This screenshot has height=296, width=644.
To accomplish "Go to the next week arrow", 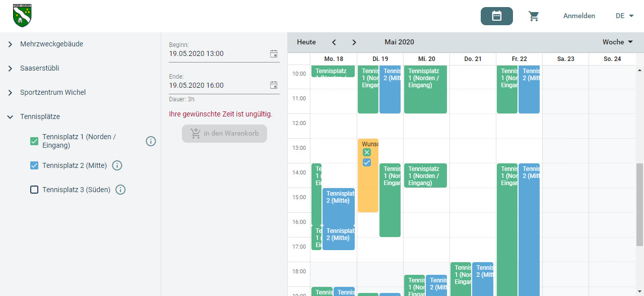I will [354, 42].
